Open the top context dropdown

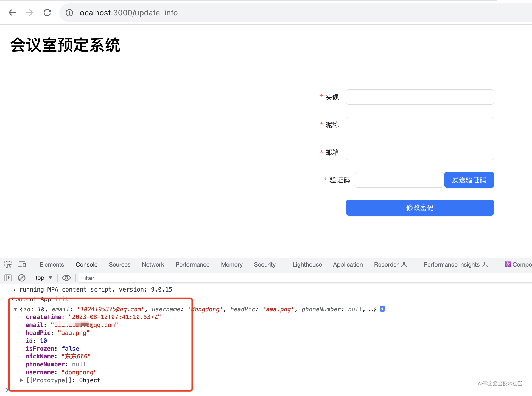click(44, 278)
